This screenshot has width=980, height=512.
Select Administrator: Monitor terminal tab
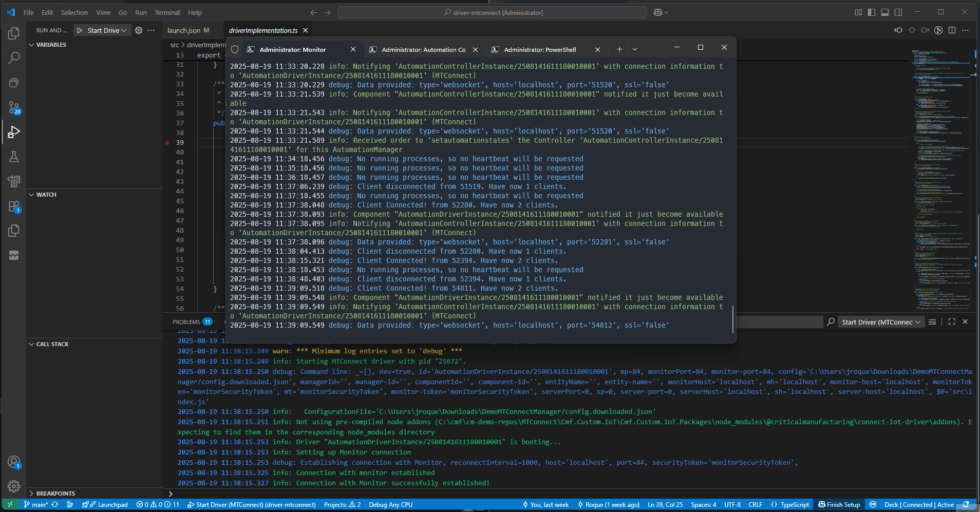293,50
